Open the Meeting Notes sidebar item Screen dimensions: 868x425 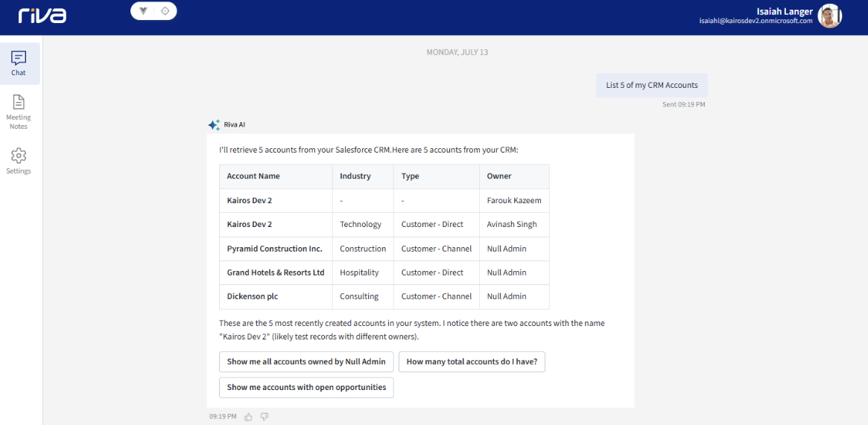point(19,112)
